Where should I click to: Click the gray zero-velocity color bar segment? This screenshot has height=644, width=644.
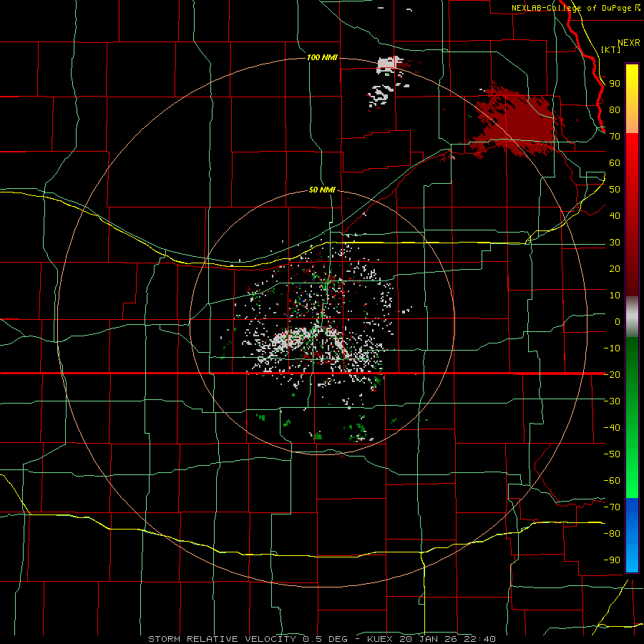632,317
